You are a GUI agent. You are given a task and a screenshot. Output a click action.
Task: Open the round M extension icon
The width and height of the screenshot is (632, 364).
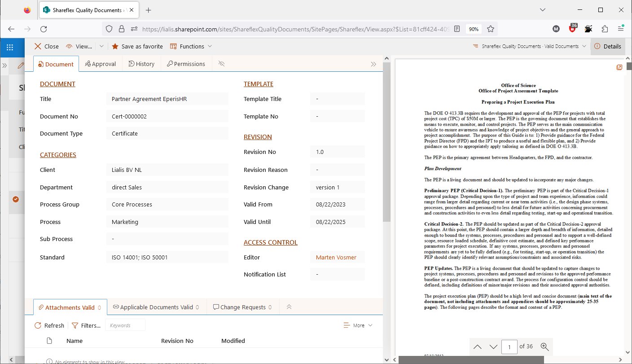click(x=556, y=29)
